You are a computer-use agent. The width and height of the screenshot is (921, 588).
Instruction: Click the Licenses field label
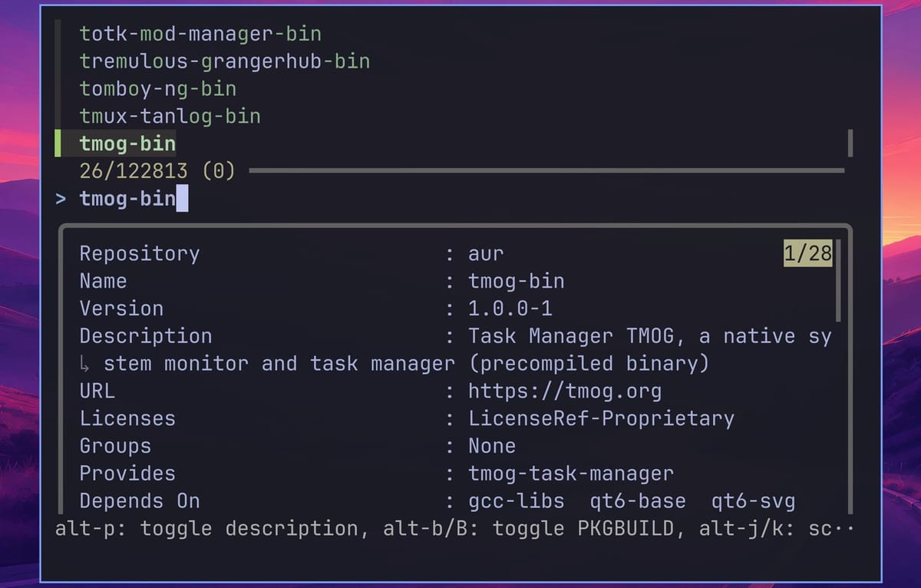(127, 419)
